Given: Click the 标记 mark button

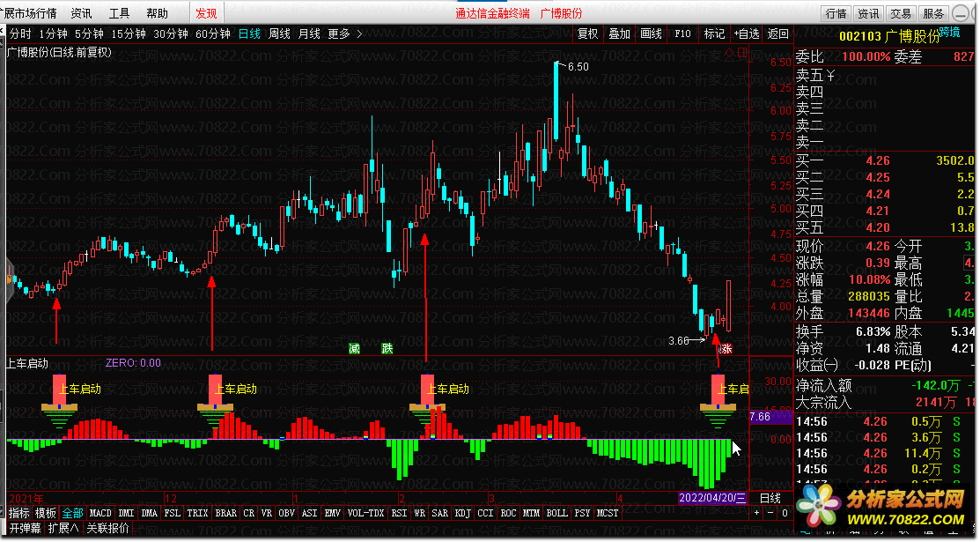Looking at the screenshot, I should click(714, 33).
